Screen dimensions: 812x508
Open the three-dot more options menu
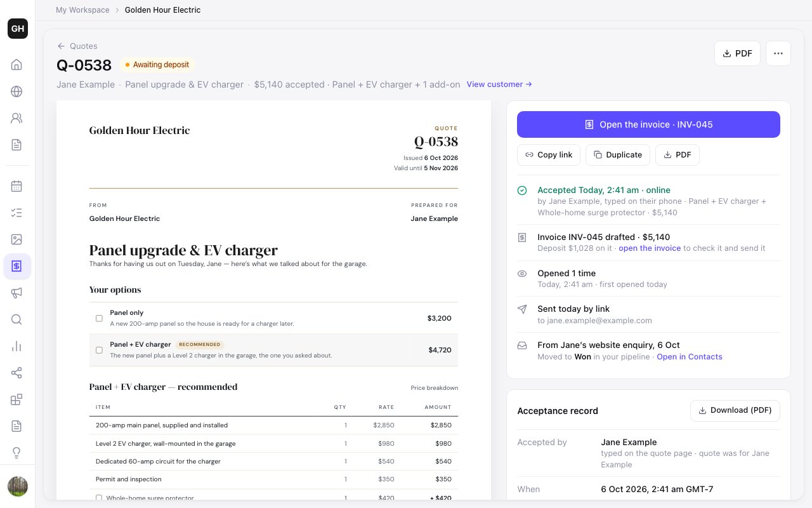[x=778, y=53]
